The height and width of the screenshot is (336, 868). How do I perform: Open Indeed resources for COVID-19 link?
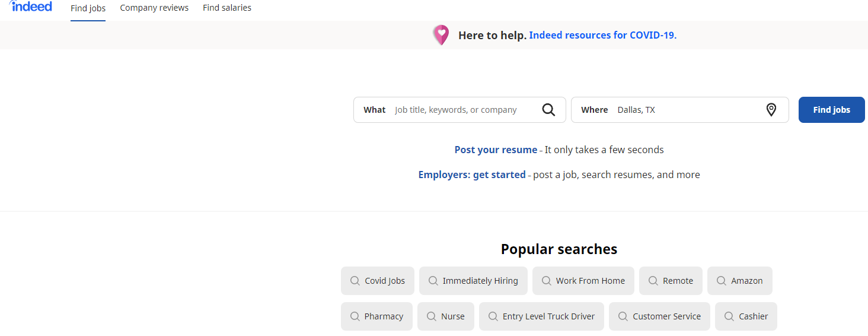pos(602,35)
